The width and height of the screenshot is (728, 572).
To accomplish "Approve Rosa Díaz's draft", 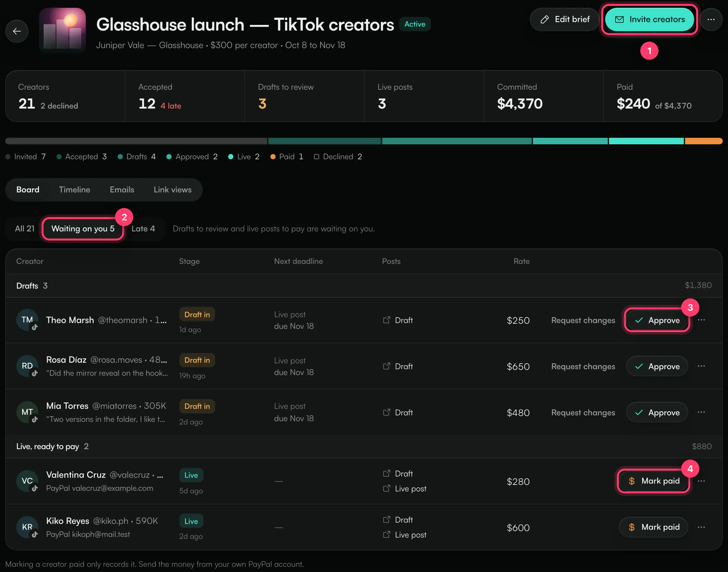I will (657, 366).
